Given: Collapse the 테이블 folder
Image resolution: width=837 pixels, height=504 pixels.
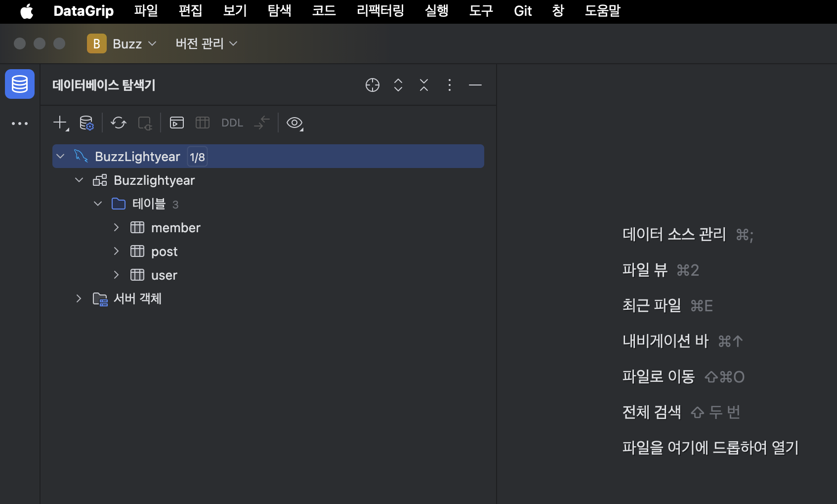Looking at the screenshot, I should [x=98, y=204].
